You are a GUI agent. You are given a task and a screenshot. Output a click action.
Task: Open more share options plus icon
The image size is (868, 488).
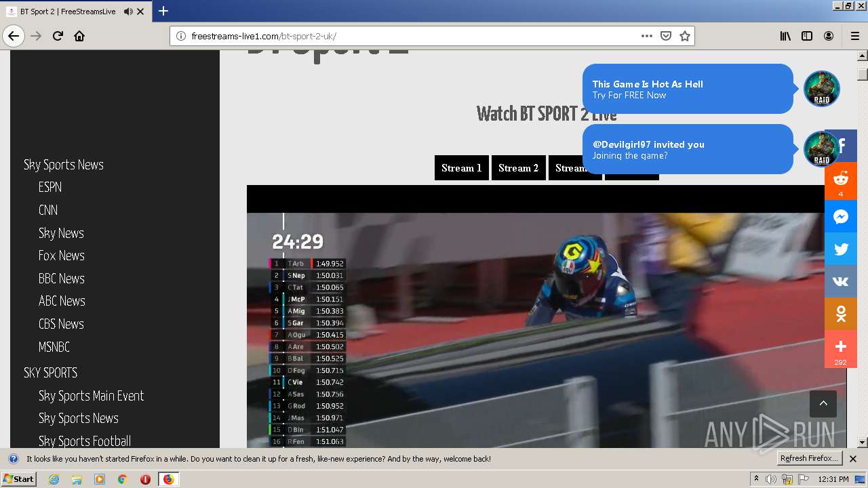(841, 348)
